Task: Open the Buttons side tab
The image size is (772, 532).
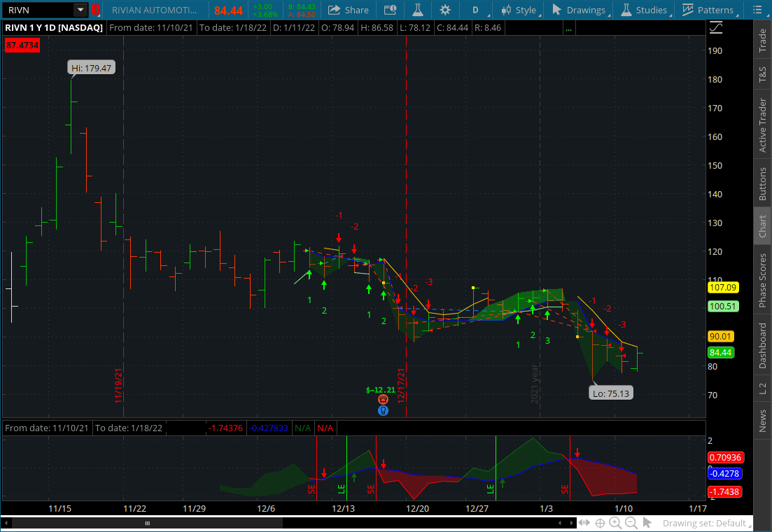Action: 763,183
